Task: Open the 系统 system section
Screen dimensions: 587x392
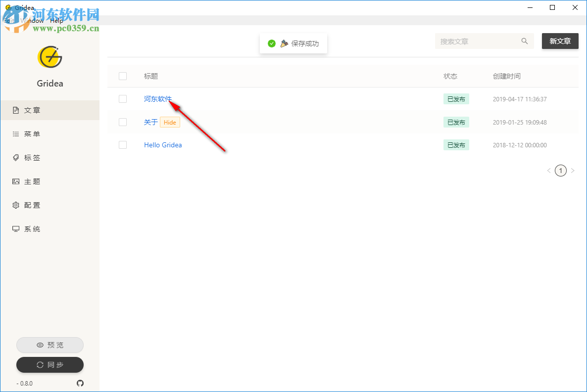Action: point(50,229)
